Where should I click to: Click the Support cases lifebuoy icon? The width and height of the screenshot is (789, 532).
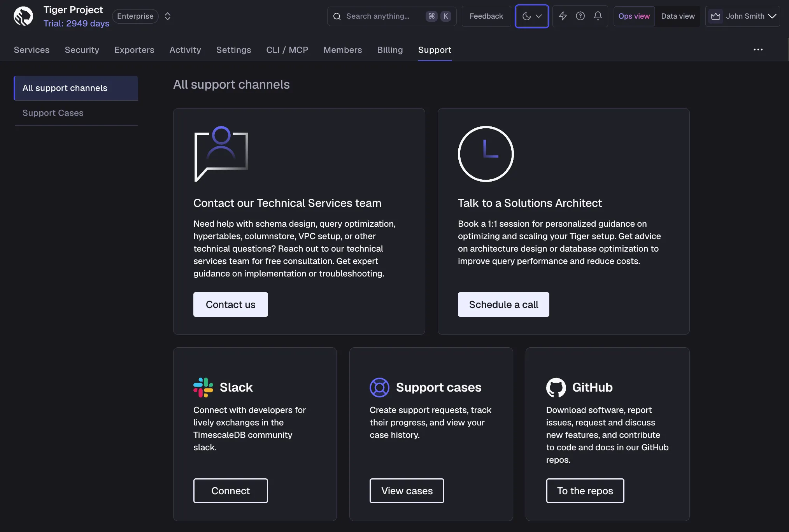379,387
